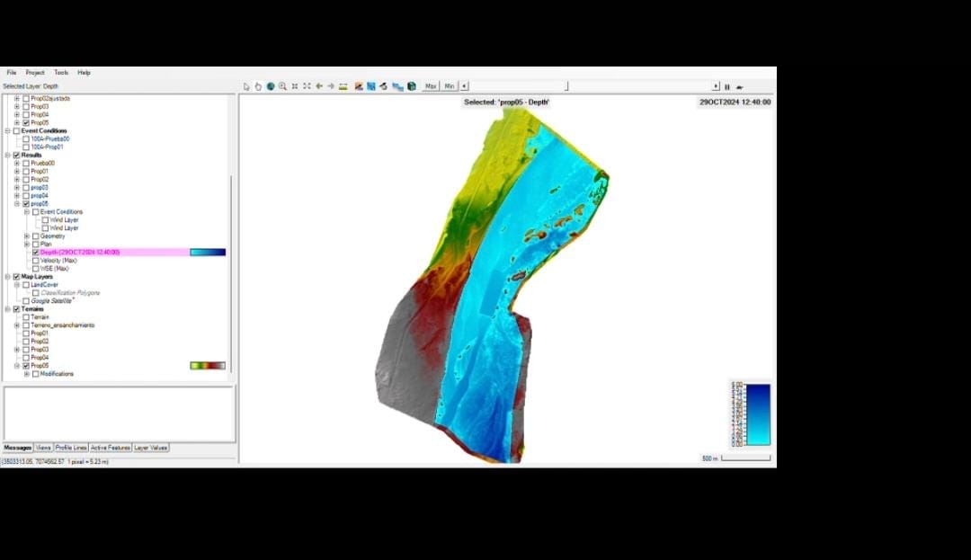
Task: Go to previous map view arrow
Action: tap(319, 86)
